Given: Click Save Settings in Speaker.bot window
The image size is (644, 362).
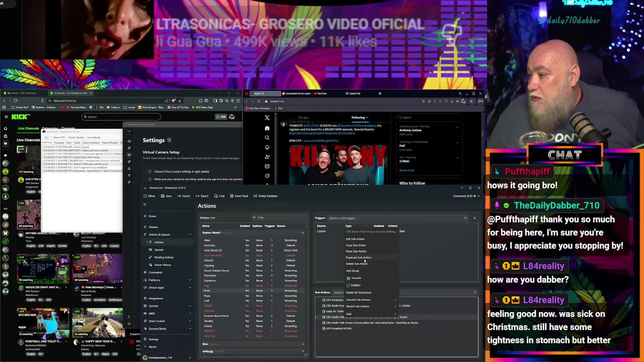Looking at the screenshot, I should point(94,137).
